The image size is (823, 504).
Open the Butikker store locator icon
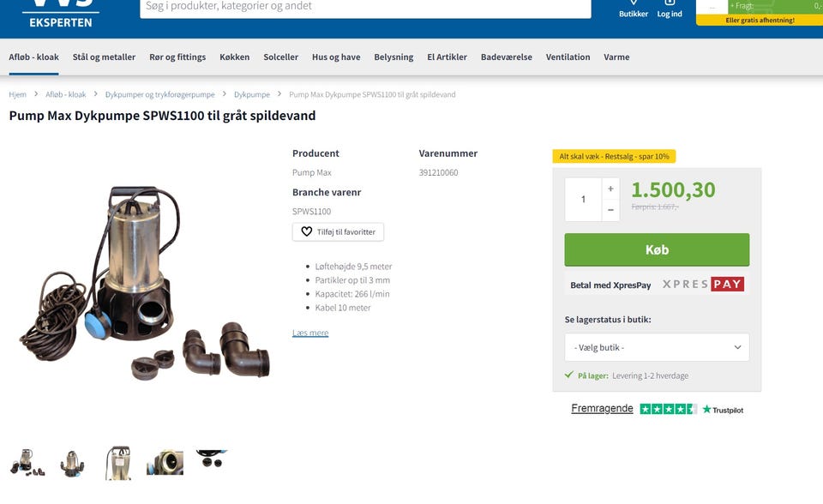coord(634,9)
